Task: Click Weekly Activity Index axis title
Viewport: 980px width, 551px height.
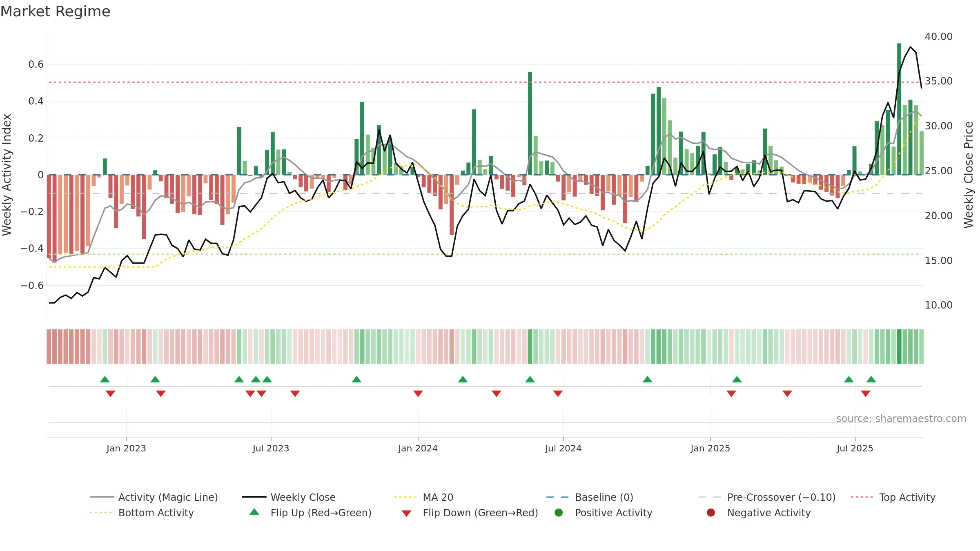Action: coord(7,175)
